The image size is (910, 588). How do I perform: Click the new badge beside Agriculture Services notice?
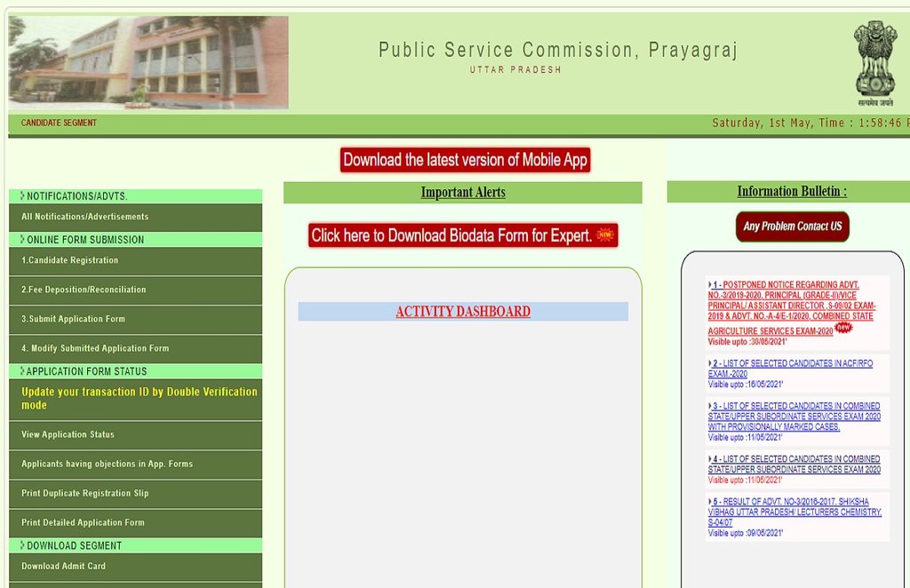[x=843, y=327]
